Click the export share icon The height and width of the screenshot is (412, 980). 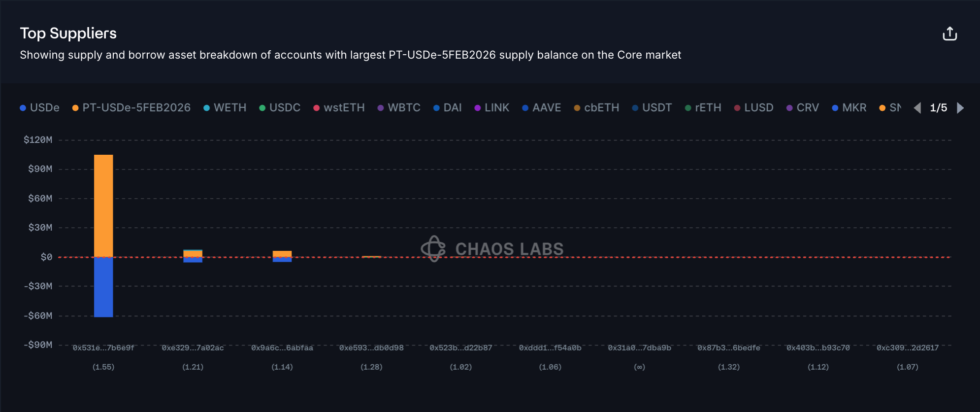coord(949,34)
